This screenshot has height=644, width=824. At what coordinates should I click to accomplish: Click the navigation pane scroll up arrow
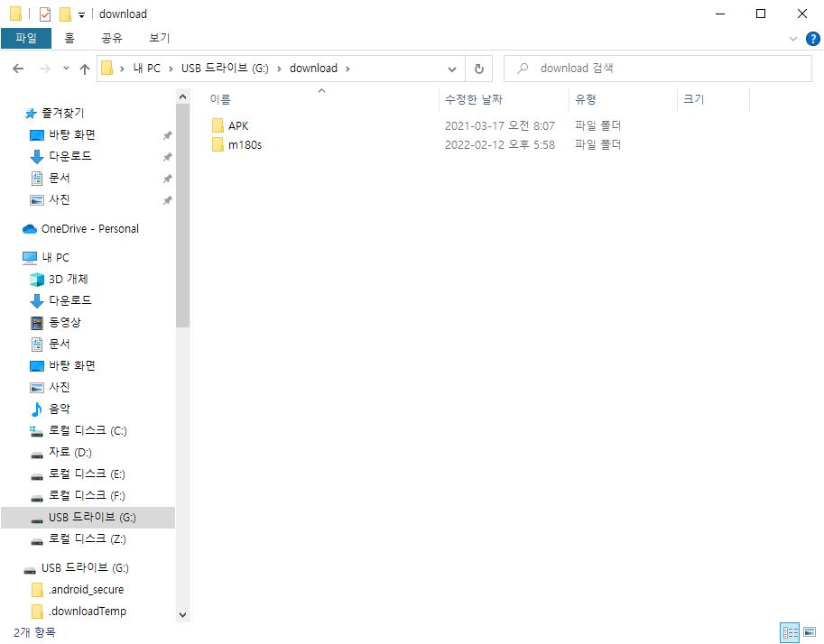click(182, 97)
